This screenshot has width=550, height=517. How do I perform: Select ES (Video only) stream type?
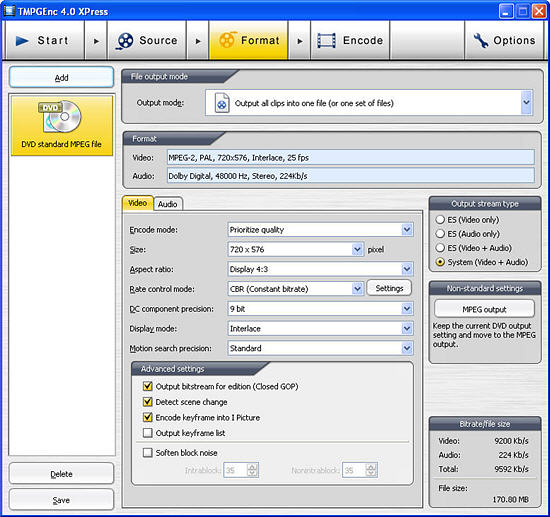440,220
